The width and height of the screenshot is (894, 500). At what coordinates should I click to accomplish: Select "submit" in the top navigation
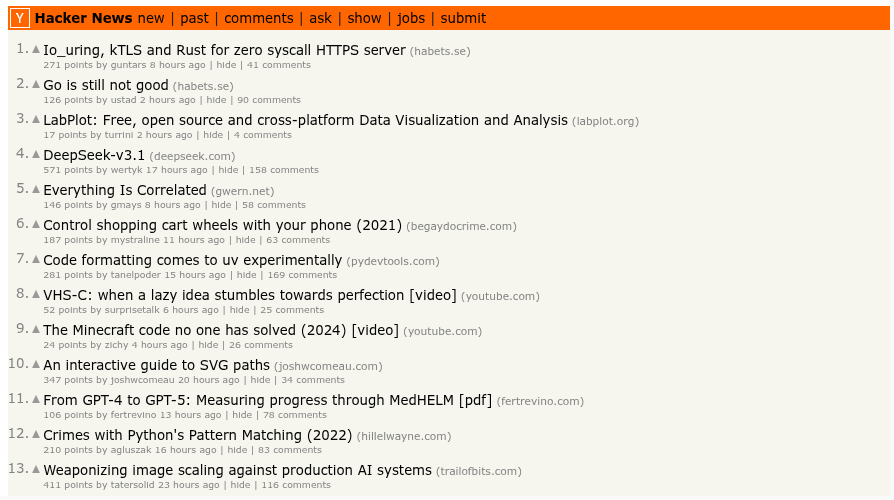click(463, 18)
